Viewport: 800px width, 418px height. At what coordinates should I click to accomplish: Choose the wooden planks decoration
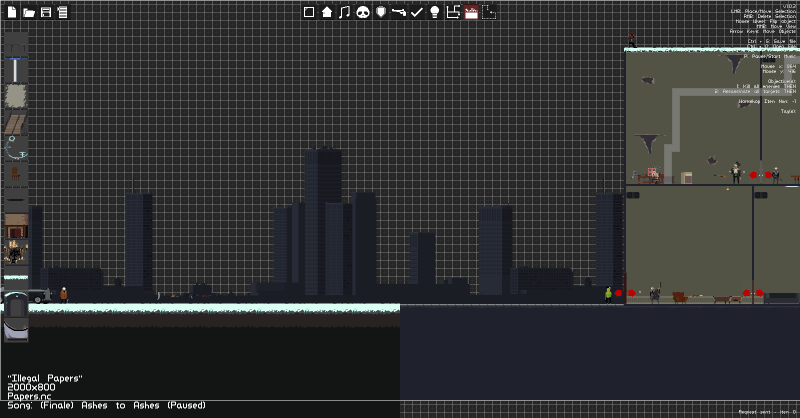pos(15,123)
